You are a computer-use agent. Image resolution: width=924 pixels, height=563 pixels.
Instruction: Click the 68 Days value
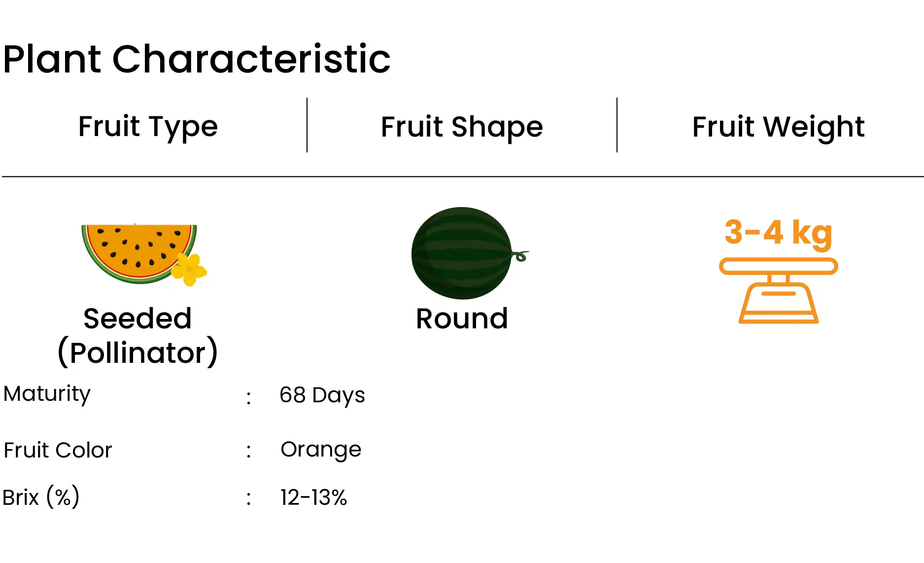[322, 395]
